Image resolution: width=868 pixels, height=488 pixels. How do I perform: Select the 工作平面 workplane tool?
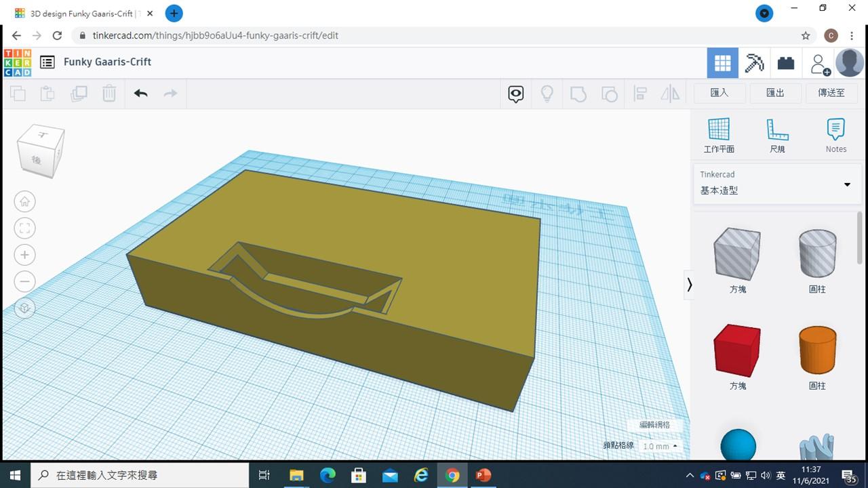point(719,136)
